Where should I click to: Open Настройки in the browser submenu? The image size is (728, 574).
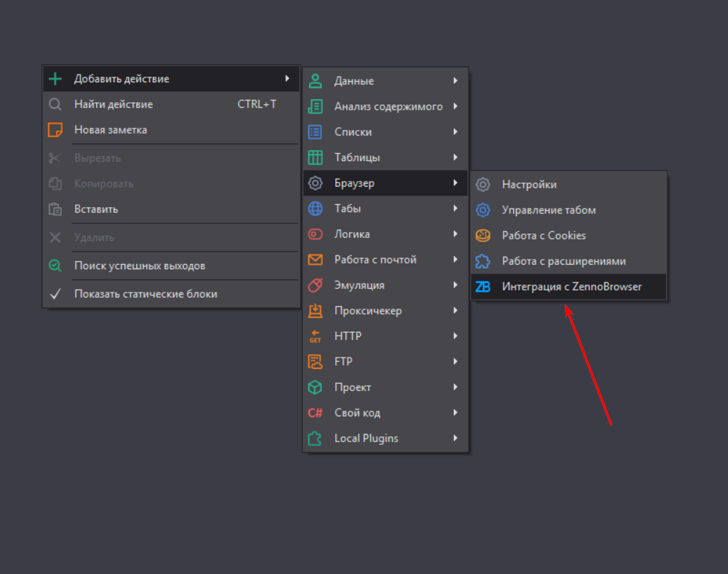point(529,185)
